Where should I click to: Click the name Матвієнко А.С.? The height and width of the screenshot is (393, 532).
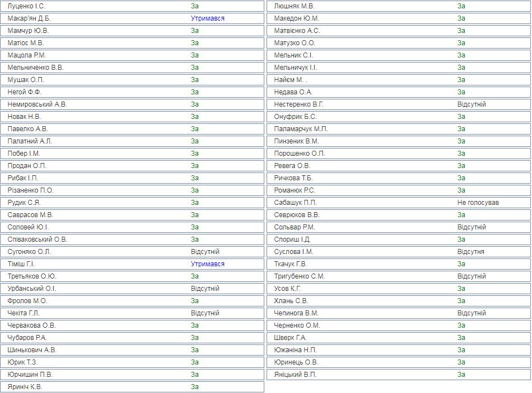297,31
